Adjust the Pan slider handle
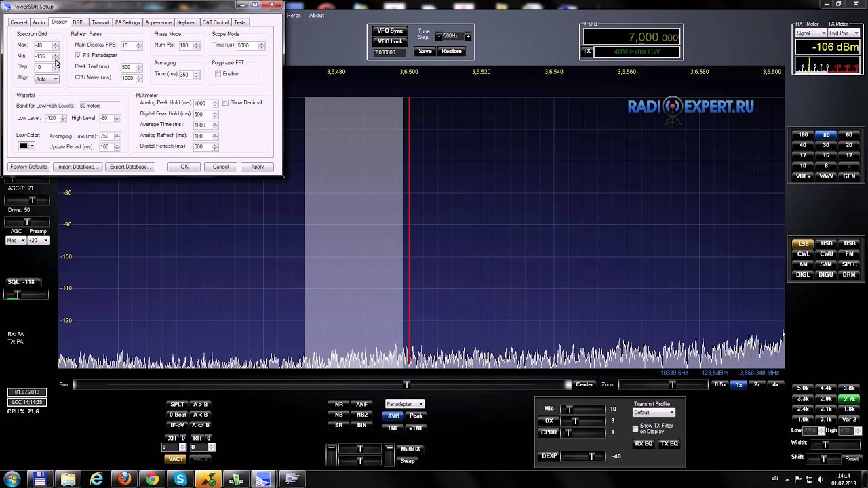The width and height of the screenshot is (868, 488). click(x=407, y=384)
